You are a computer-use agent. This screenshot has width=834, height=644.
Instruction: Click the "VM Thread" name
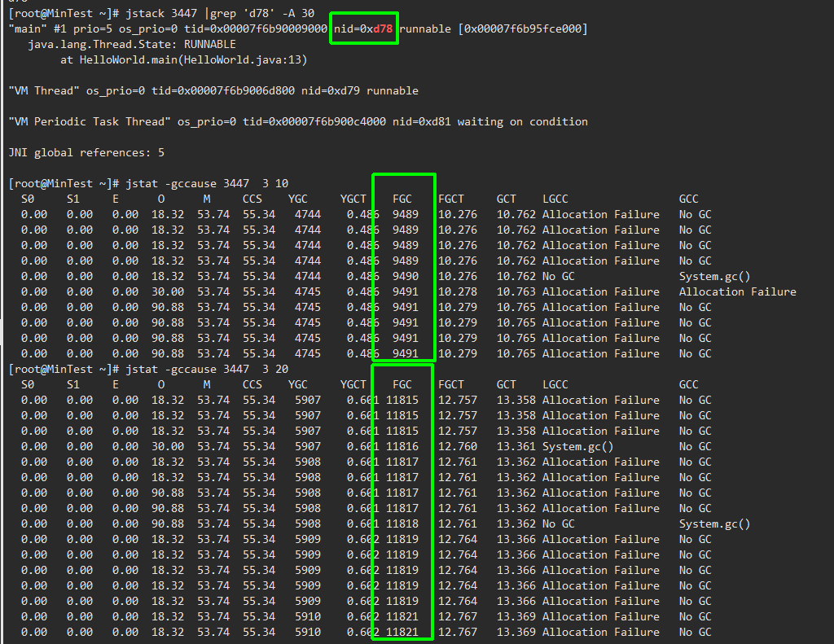(x=44, y=90)
